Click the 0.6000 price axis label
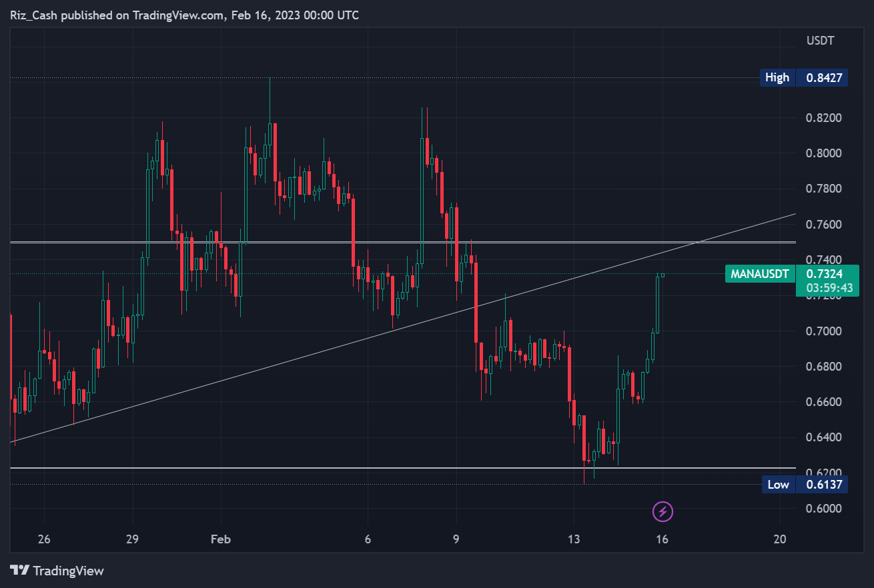 pyautogui.click(x=823, y=509)
